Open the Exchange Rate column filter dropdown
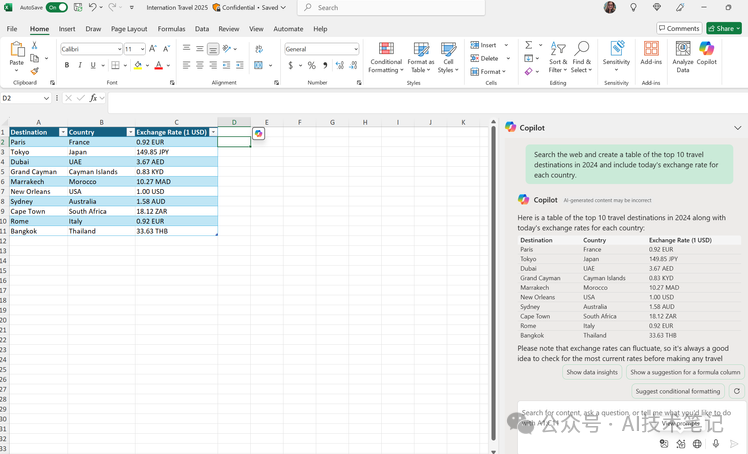 tap(213, 132)
